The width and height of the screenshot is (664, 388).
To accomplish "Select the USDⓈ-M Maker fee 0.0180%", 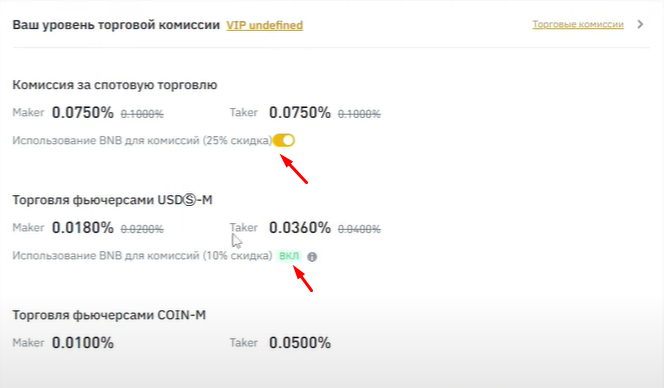I will click(83, 228).
